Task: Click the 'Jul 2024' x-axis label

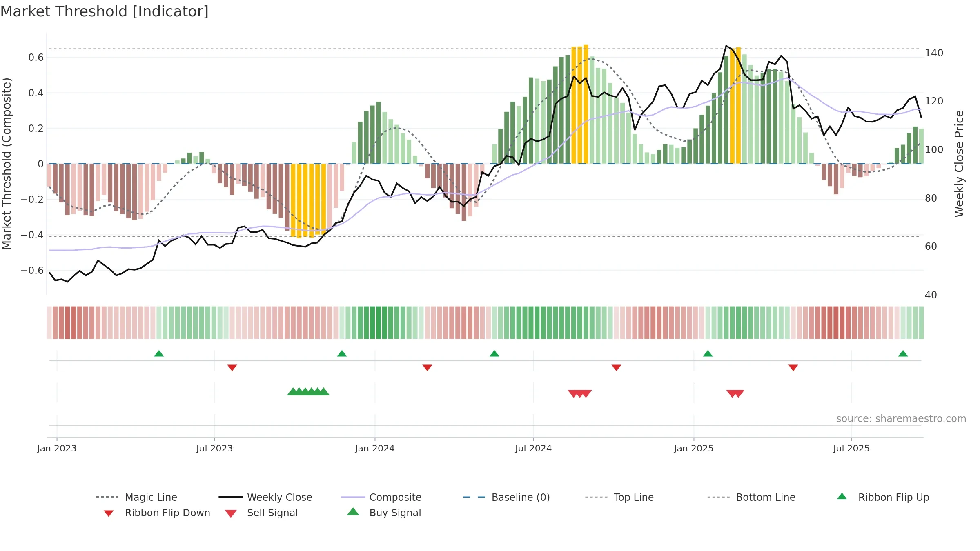Action: [x=533, y=448]
